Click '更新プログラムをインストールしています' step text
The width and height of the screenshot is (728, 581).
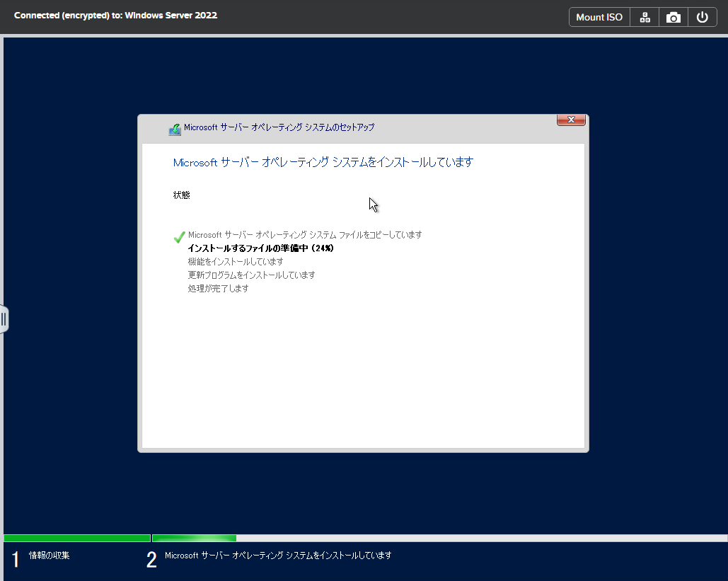coord(251,275)
